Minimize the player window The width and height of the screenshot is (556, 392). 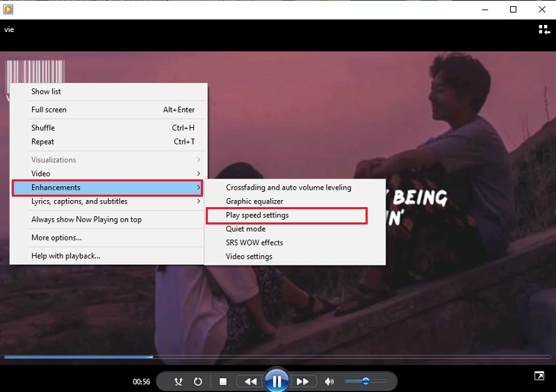pyautogui.click(x=485, y=10)
